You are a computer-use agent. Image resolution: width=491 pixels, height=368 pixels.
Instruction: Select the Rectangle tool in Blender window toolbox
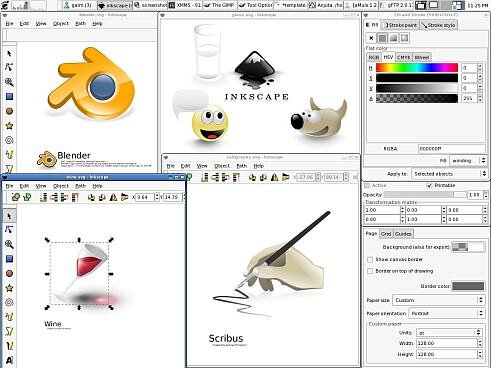coord(9,96)
